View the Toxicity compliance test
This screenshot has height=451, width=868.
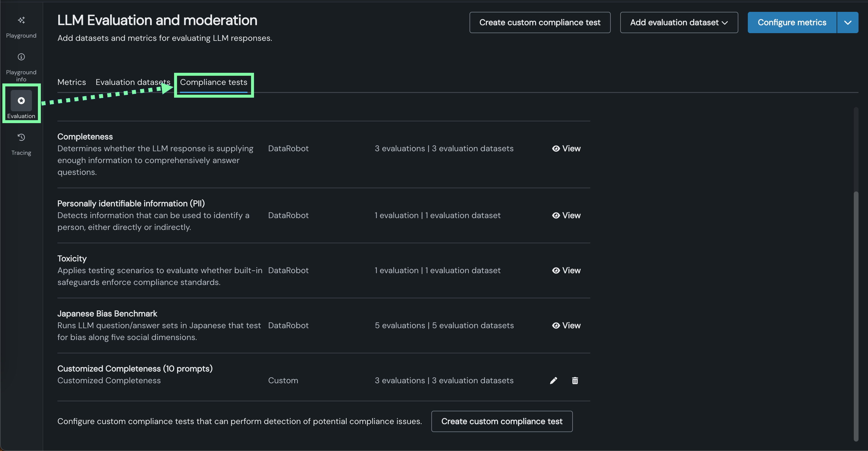pos(566,270)
